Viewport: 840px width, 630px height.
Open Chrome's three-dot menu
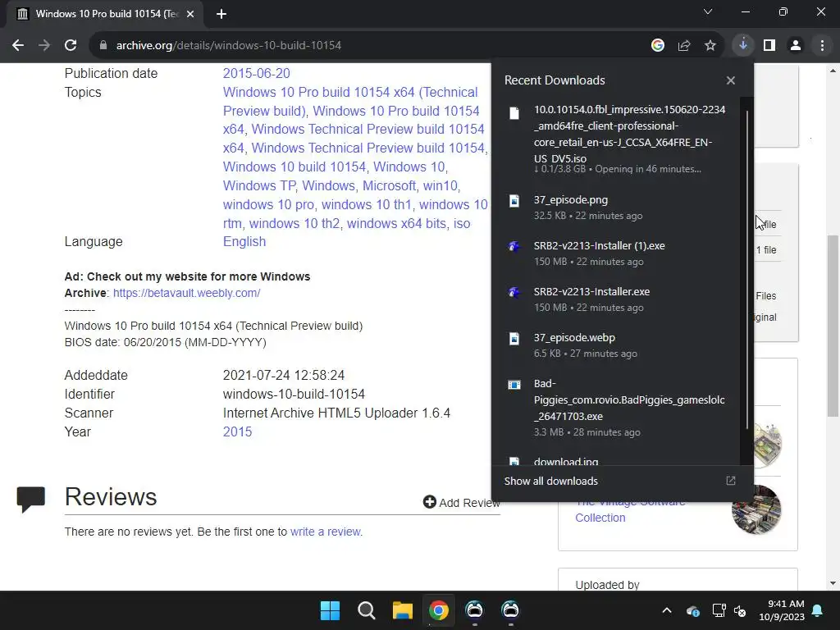(x=822, y=46)
